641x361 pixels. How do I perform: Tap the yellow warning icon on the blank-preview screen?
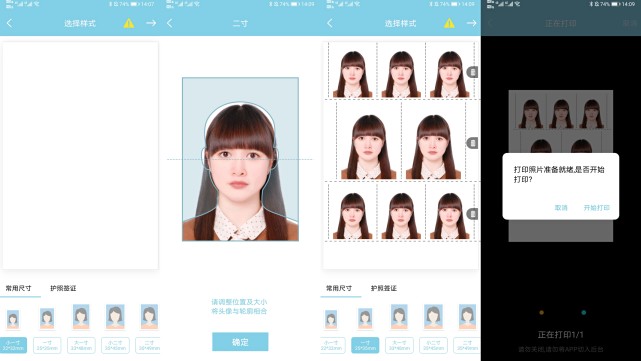tap(129, 23)
